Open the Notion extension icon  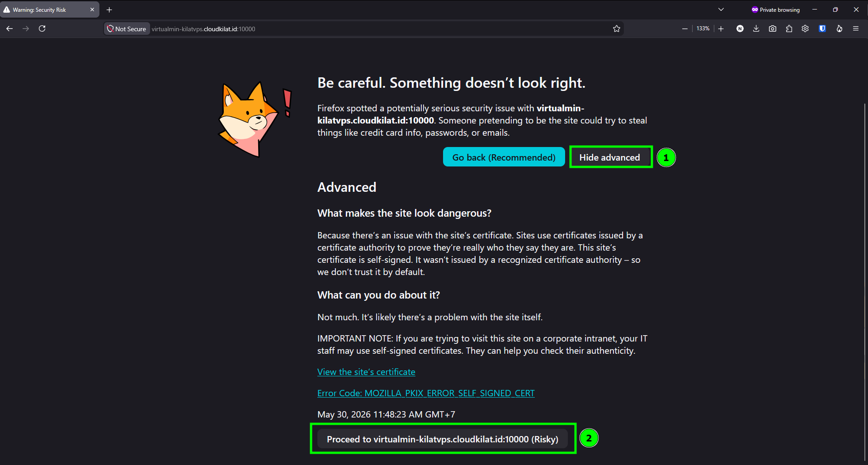coord(740,28)
